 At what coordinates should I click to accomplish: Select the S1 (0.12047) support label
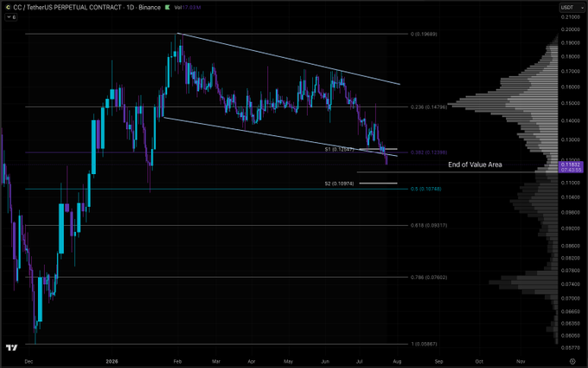(339, 150)
